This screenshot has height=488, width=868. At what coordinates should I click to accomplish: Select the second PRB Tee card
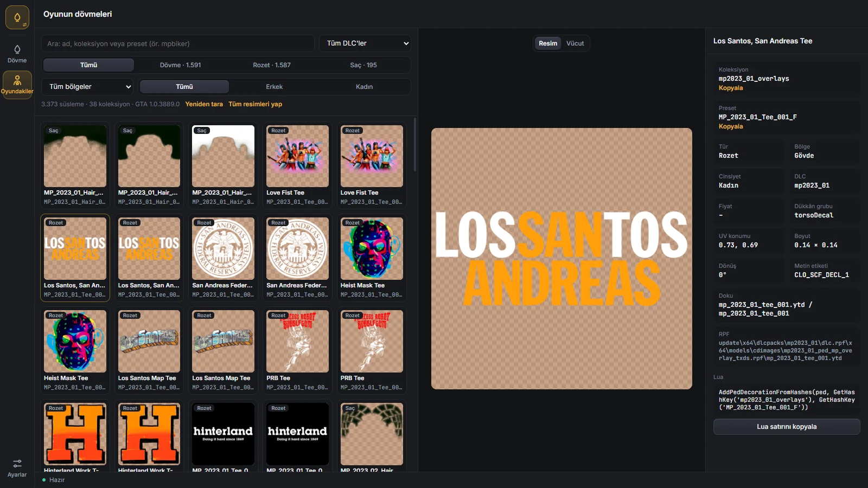(372, 350)
